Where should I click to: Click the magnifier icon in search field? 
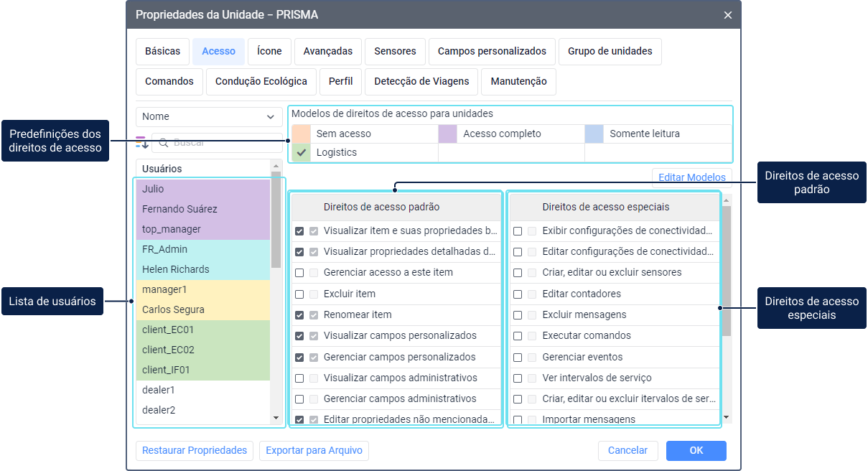(x=164, y=143)
